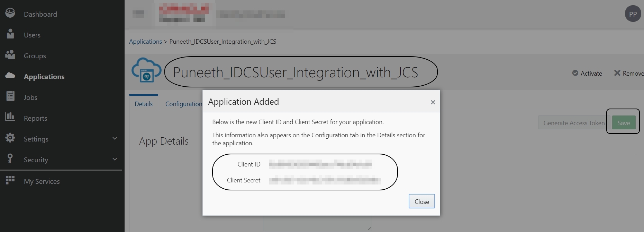
Task: Click the Users icon in sidebar
Action: [x=10, y=34]
